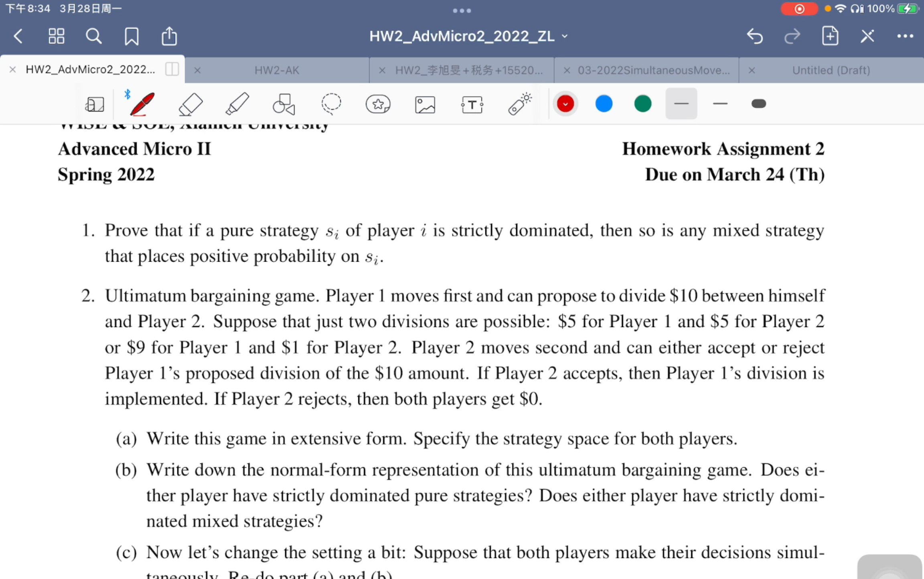Add a new page
Viewport: 924px width, 579px height.
pyautogui.click(x=830, y=36)
